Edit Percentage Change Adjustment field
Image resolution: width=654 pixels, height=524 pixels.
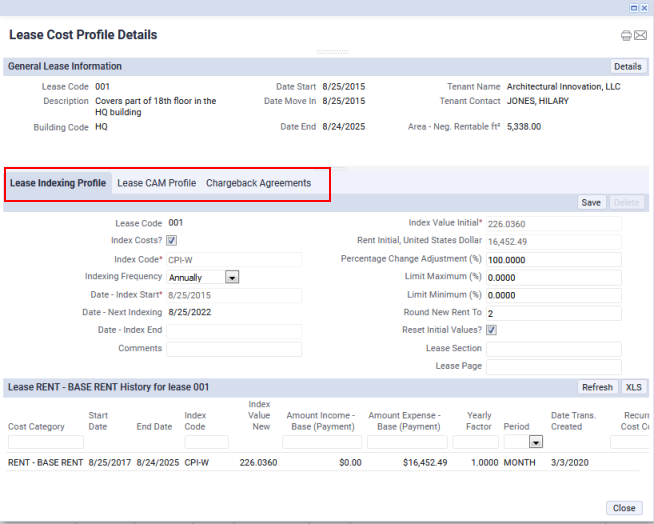coord(554,260)
